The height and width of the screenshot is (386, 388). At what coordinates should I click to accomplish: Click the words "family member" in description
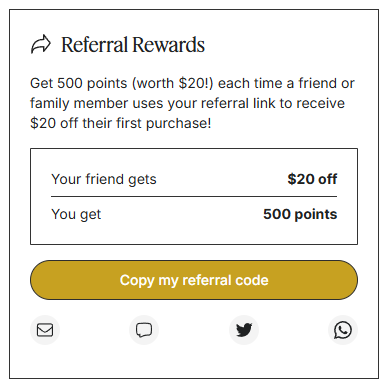click(79, 103)
